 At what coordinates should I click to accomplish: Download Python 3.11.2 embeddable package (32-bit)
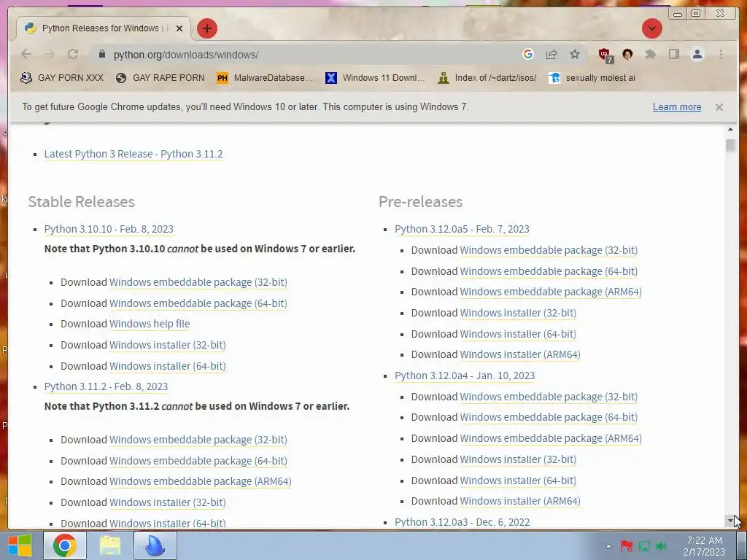coord(198,440)
